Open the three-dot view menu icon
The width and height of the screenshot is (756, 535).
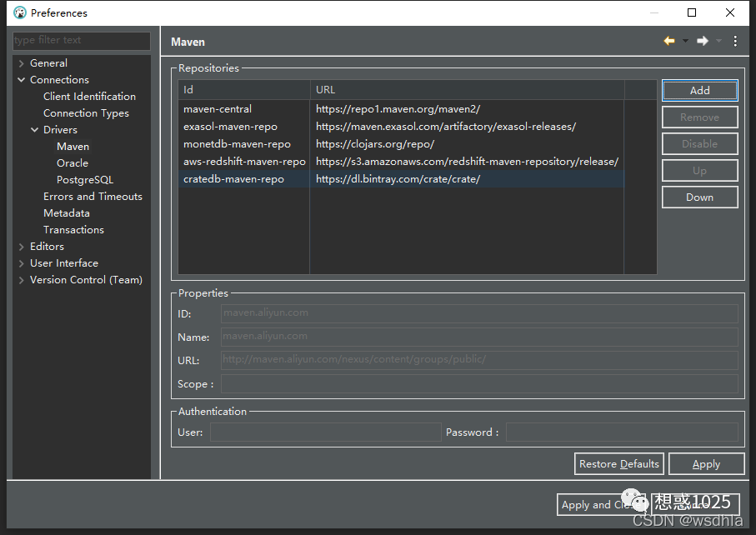tap(735, 41)
